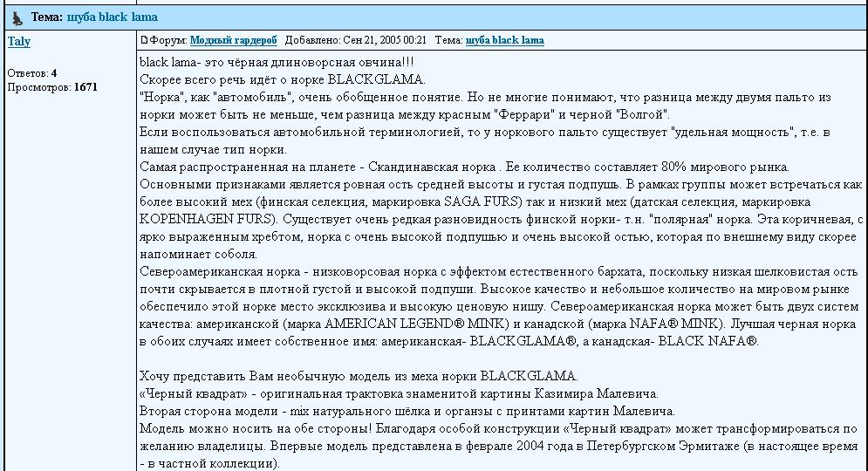Image resolution: width=868 pixels, height=471 pixels.
Task: Click the text "SAGA FURS" in the post
Action: tap(482, 202)
